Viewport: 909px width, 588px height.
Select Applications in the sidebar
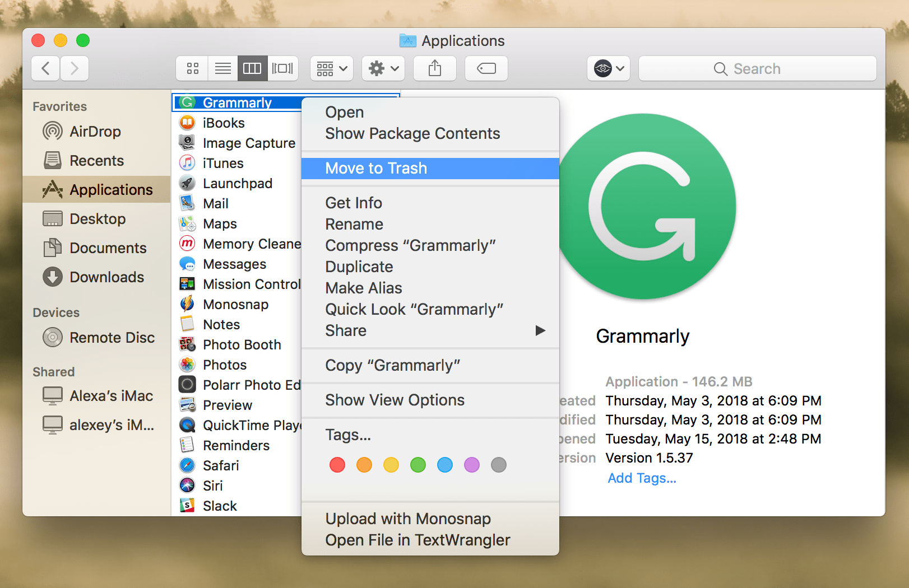tap(96, 190)
